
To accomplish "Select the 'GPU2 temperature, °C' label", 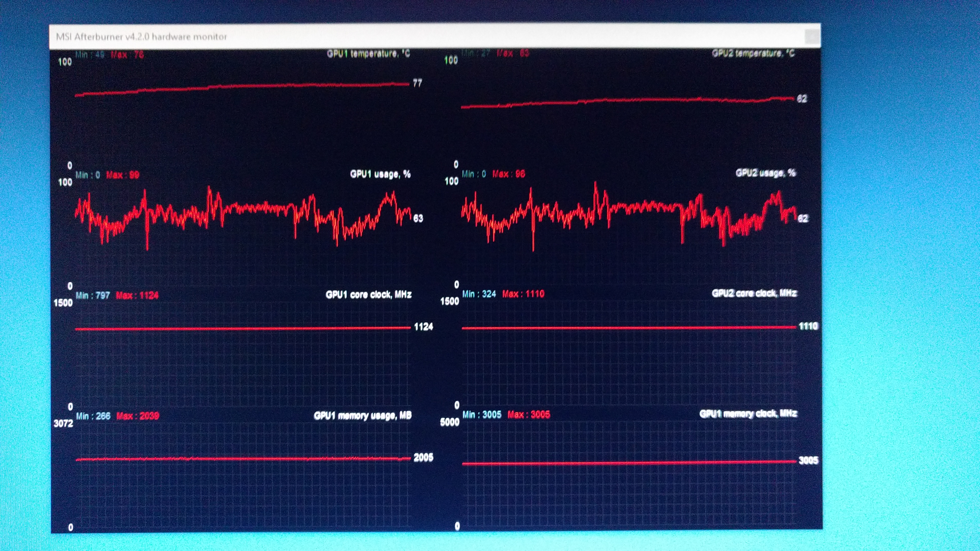I will [x=753, y=53].
